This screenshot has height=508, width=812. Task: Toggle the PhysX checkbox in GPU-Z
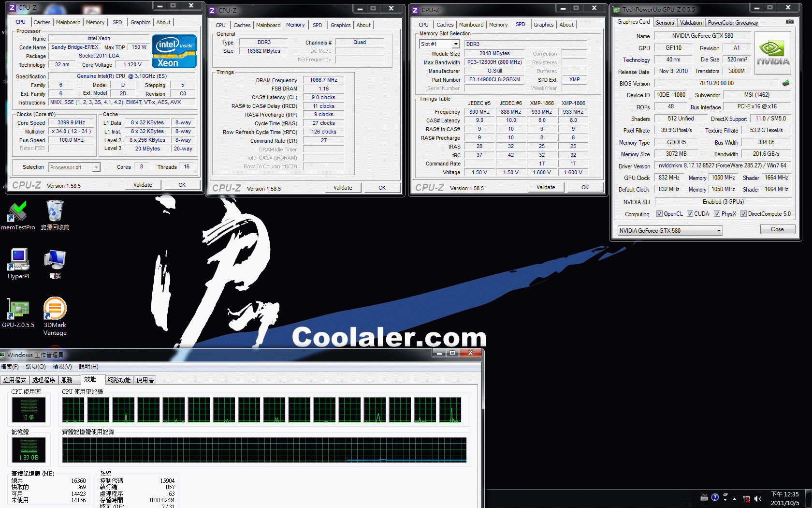click(x=717, y=214)
